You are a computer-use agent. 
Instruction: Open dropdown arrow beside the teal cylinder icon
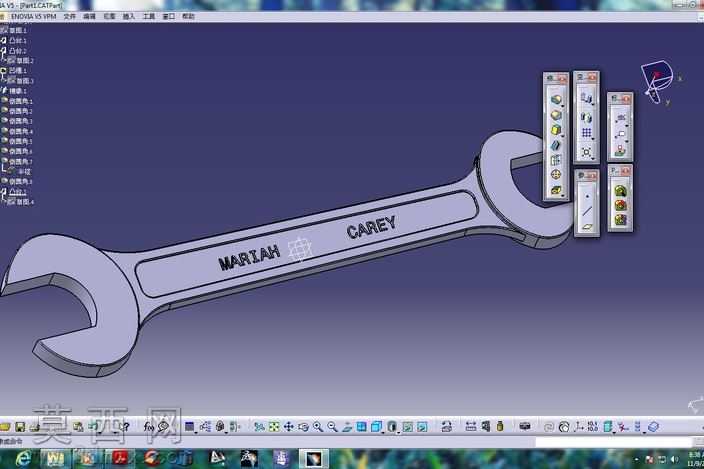coord(614,432)
